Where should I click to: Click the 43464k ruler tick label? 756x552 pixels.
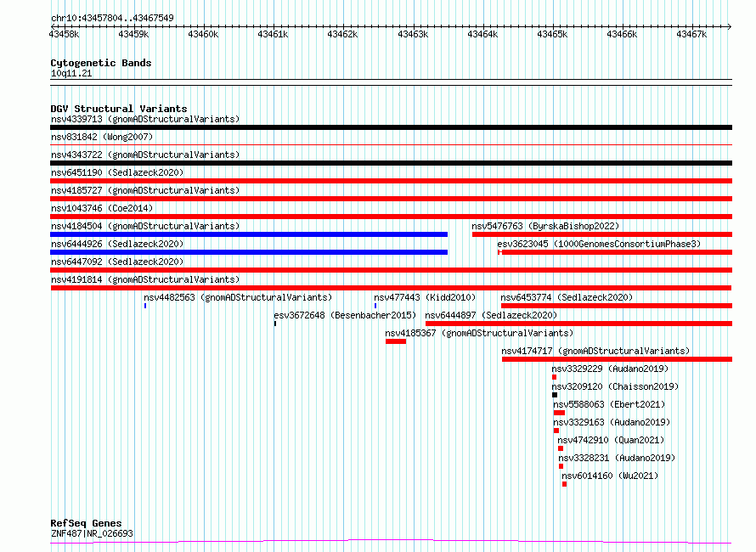[x=482, y=34]
